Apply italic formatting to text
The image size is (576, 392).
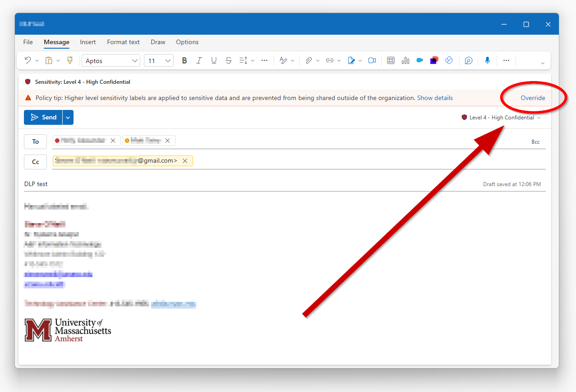click(199, 60)
